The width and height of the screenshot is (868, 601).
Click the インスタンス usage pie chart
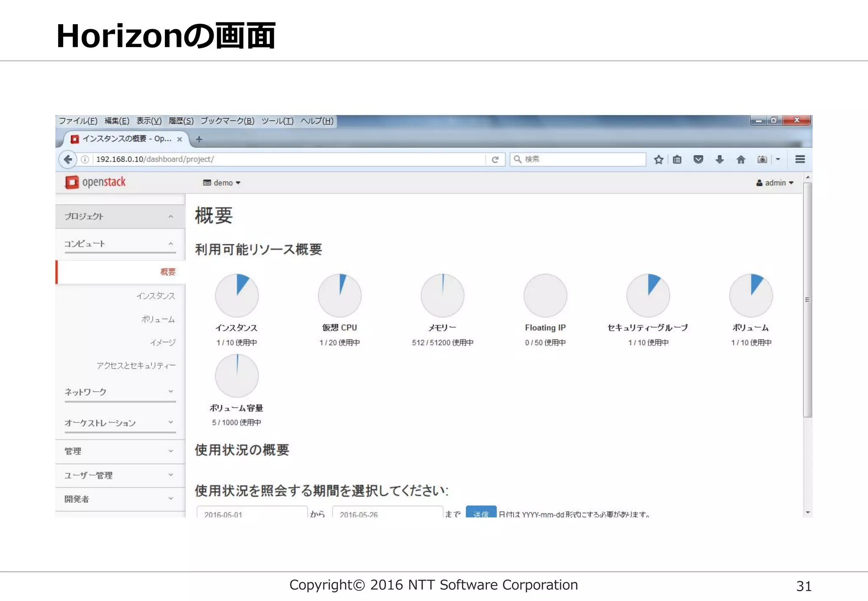[236, 295]
